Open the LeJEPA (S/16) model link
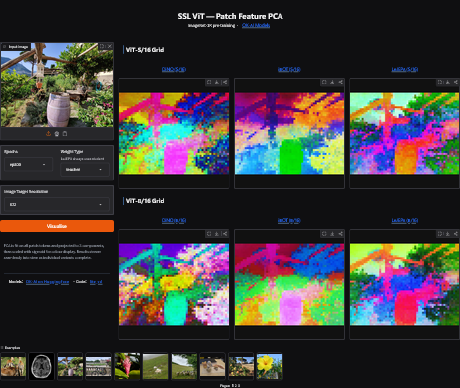 tap(405, 69)
